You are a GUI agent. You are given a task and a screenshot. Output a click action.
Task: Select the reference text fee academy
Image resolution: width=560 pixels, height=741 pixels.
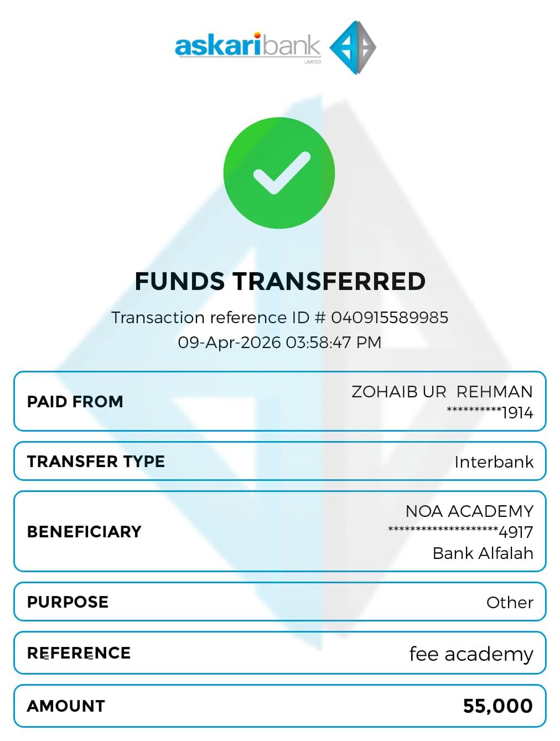(x=471, y=654)
